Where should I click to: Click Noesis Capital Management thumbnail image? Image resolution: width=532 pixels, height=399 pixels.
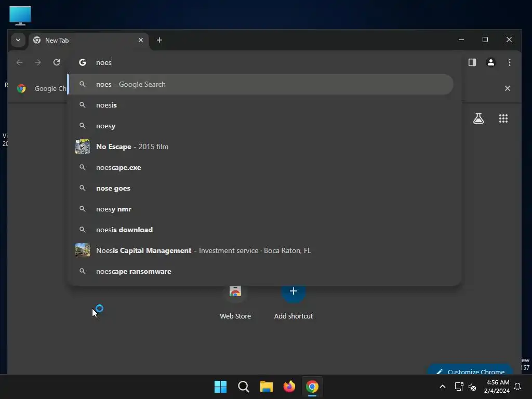pyautogui.click(x=83, y=250)
